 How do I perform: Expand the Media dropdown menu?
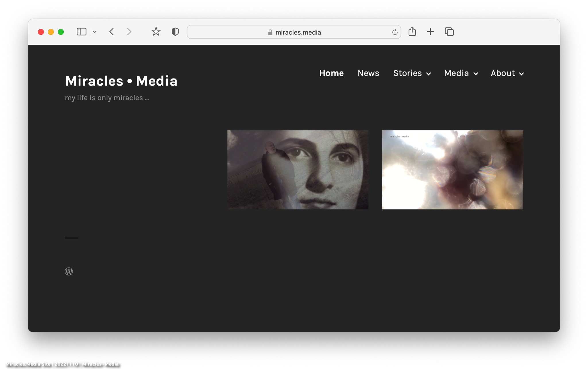(x=461, y=73)
